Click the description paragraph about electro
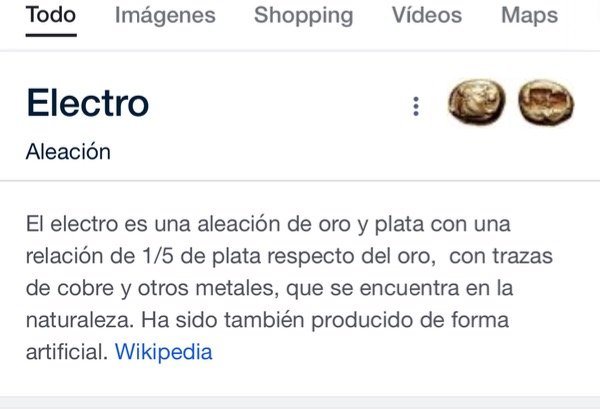Screen dimensions: 600x409 tap(289, 288)
